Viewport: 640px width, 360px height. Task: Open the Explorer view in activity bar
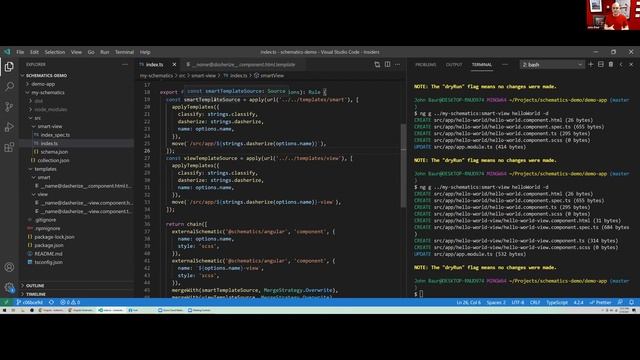click(9, 67)
